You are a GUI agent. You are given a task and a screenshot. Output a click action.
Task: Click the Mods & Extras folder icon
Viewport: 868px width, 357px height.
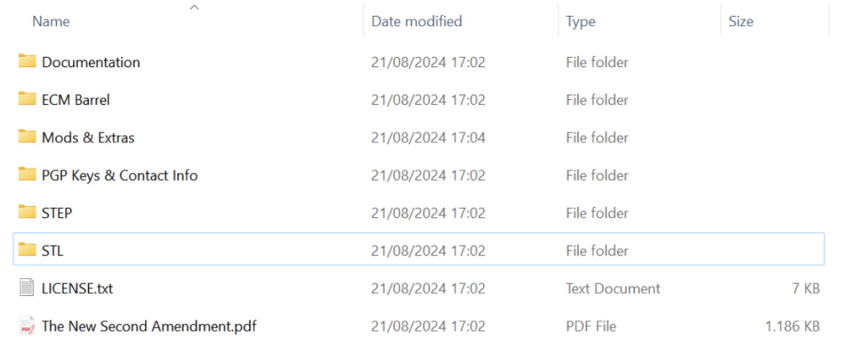(x=27, y=137)
